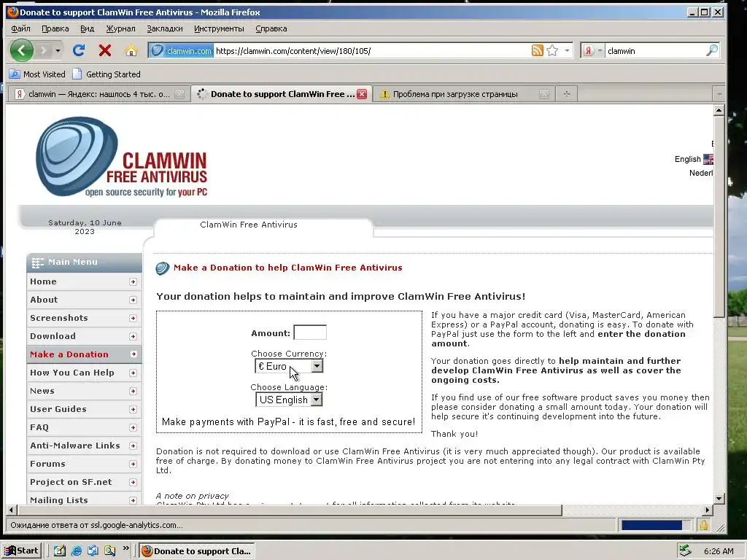Open News in the main menu
The width and height of the screenshot is (747, 560).
pos(84,391)
